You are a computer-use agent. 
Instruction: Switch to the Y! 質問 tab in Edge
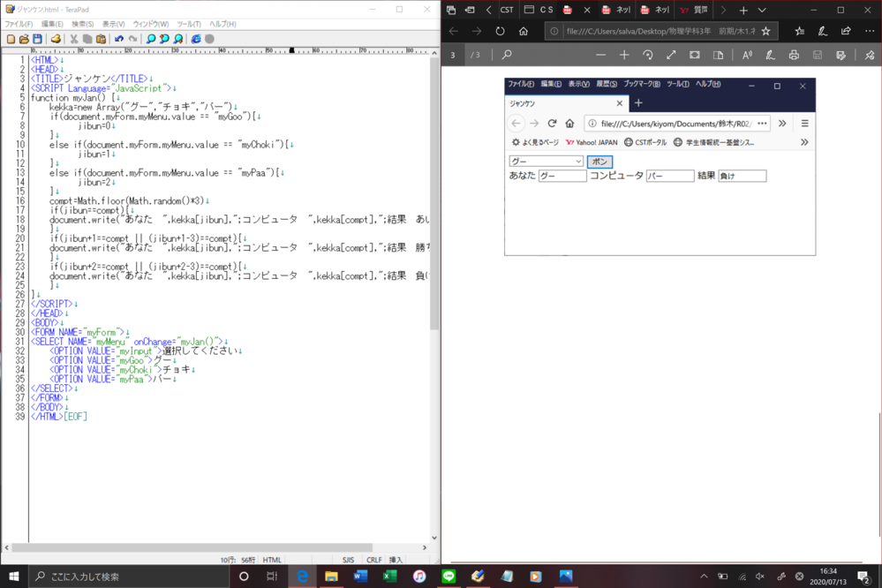(694, 10)
